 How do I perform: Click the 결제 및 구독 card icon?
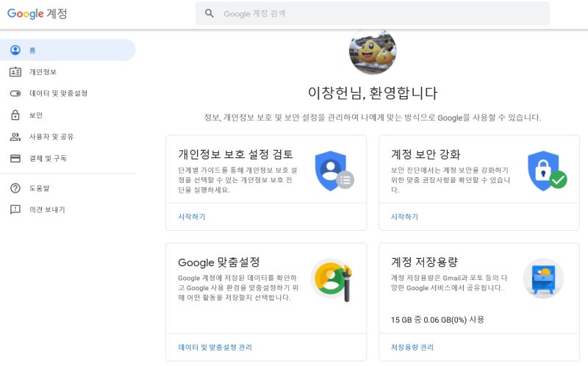tap(15, 158)
